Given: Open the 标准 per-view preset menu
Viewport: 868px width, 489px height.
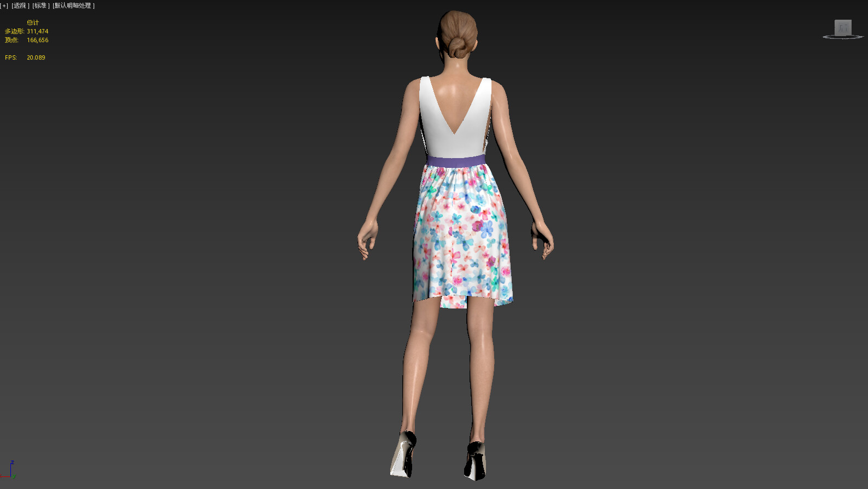Looking at the screenshot, I should tap(41, 5).
